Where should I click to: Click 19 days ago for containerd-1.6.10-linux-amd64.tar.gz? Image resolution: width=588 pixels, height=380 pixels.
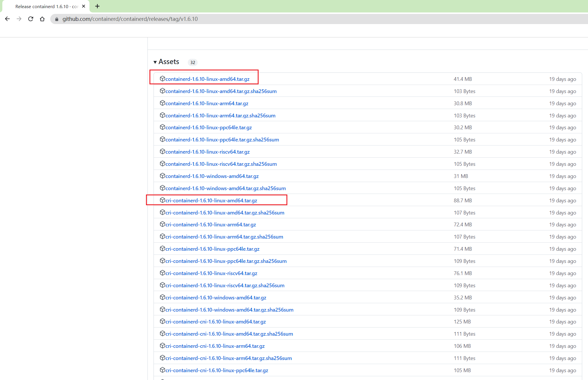point(563,79)
